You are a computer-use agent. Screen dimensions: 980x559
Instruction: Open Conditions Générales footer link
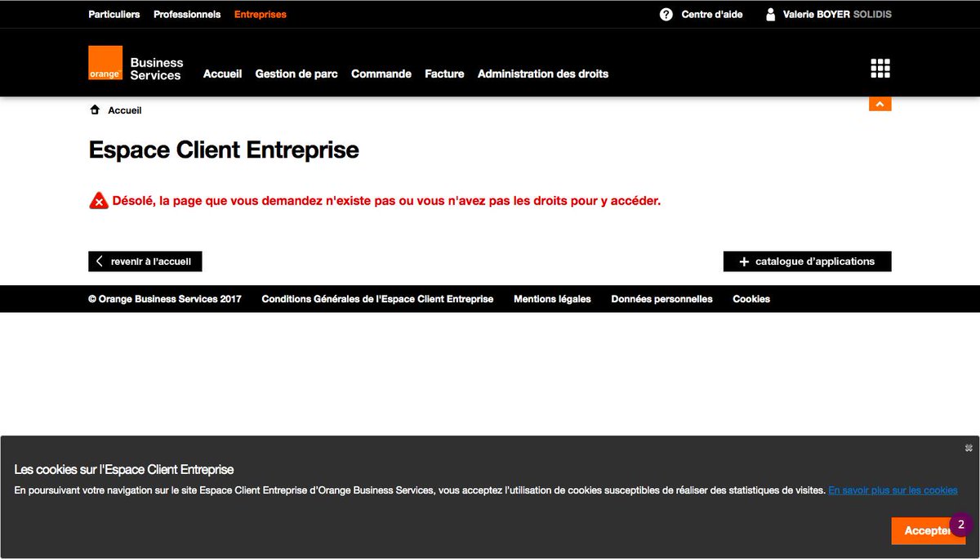(377, 299)
